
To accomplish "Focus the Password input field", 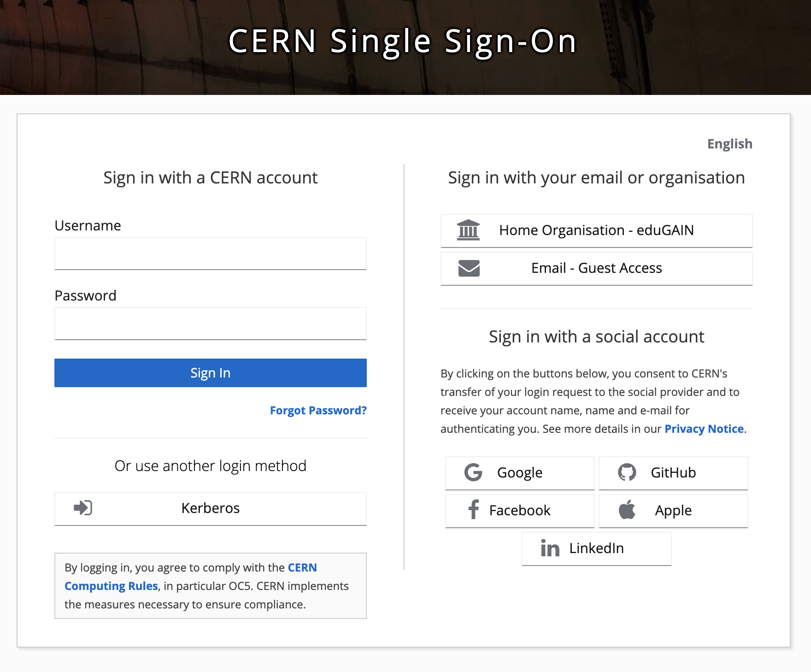I will 211,324.
